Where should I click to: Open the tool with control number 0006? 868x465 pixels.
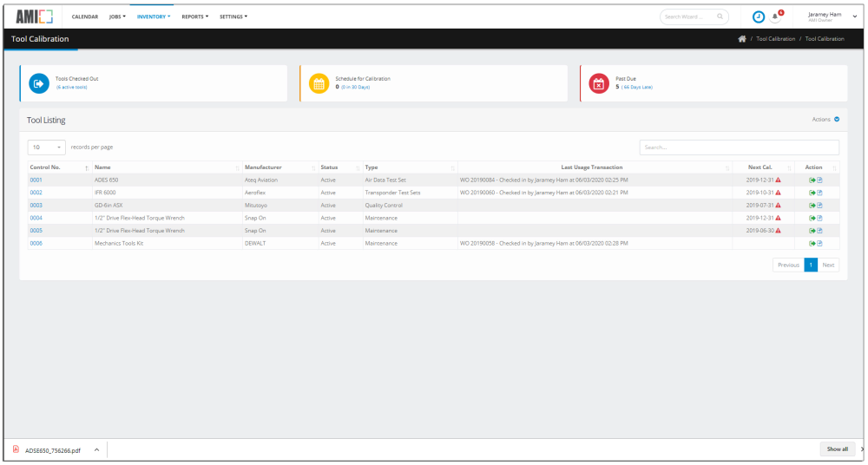coord(36,244)
